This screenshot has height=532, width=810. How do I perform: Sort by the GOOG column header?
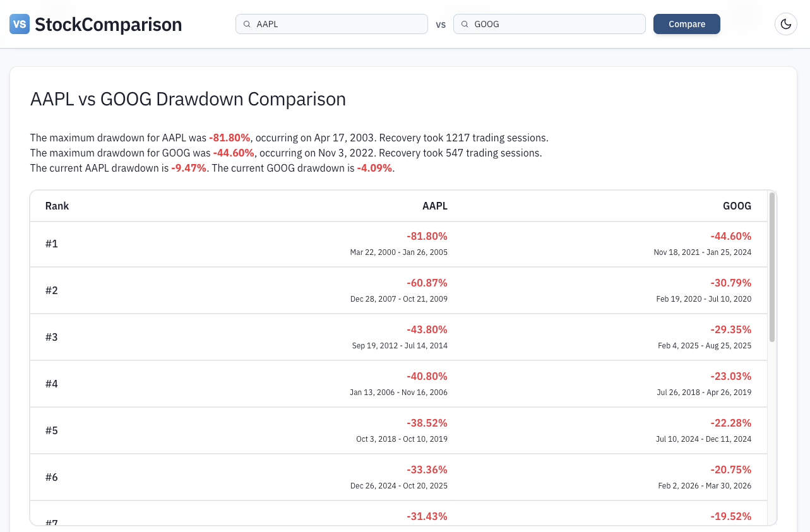(737, 206)
